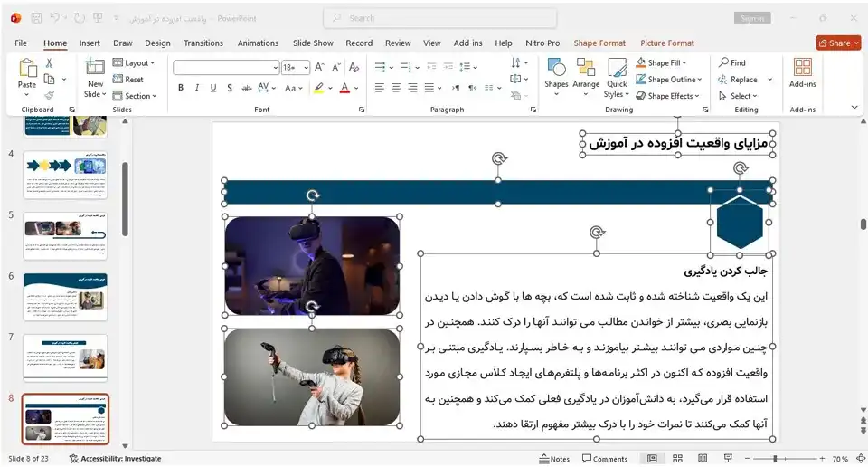This screenshot has height=467, width=868.
Task: Reset the slide layout
Action: click(127, 80)
